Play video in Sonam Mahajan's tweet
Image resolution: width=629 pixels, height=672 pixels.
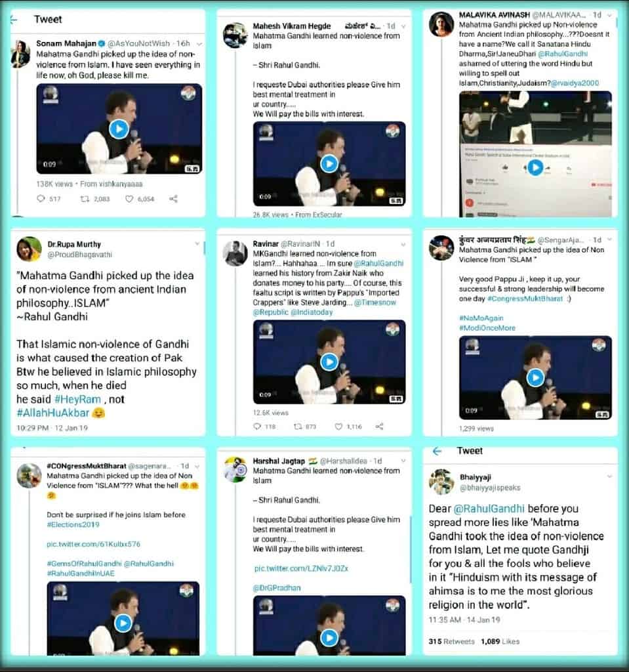coord(119,129)
